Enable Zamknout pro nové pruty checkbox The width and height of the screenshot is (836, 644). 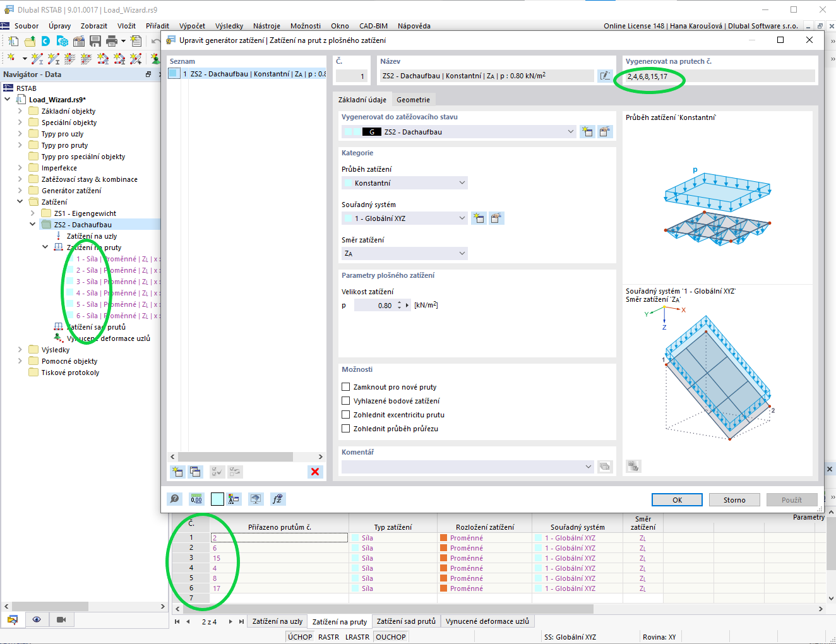pos(345,387)
